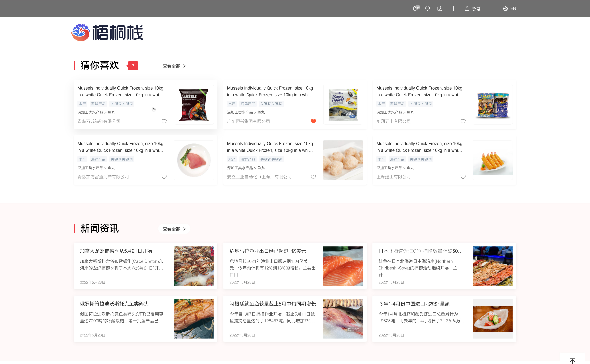Open the notifications bell with 99+ badge
The width and height of the screenshot is (590, 364).
pos(415,8)
